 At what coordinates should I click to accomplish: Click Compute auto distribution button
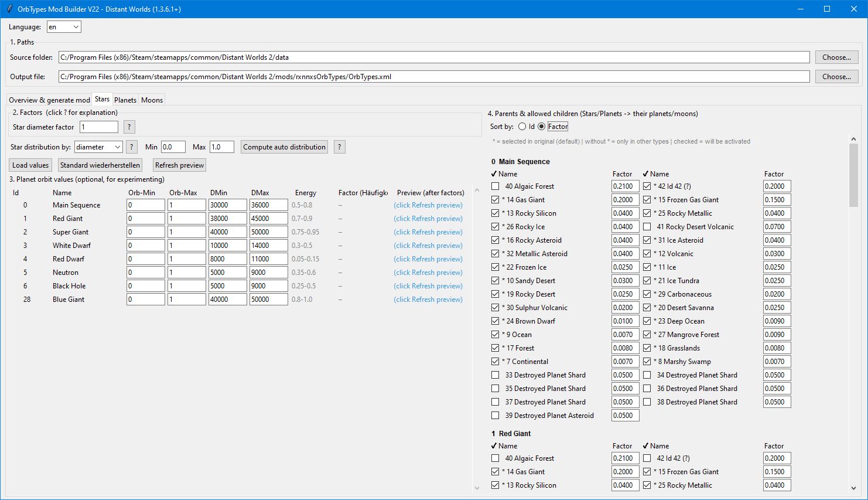[x=284, y=147]
